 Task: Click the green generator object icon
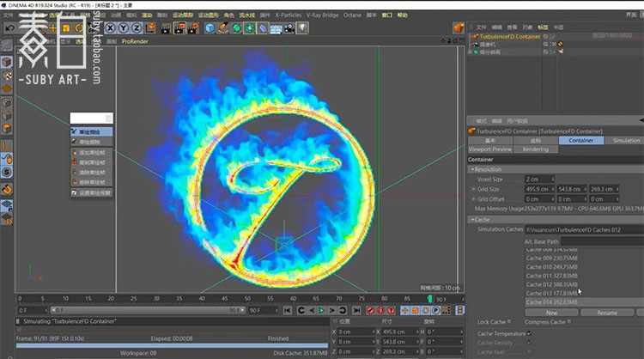237,28
